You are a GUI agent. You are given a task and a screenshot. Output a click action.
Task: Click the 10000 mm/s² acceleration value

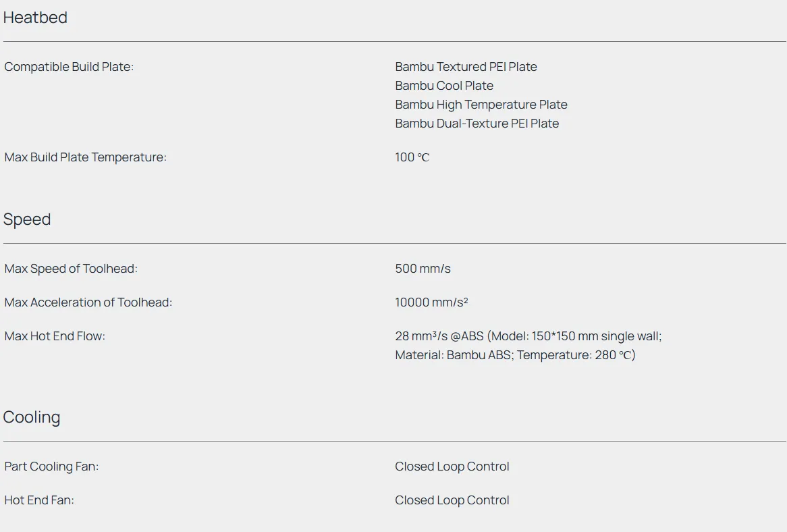(431, 302)
